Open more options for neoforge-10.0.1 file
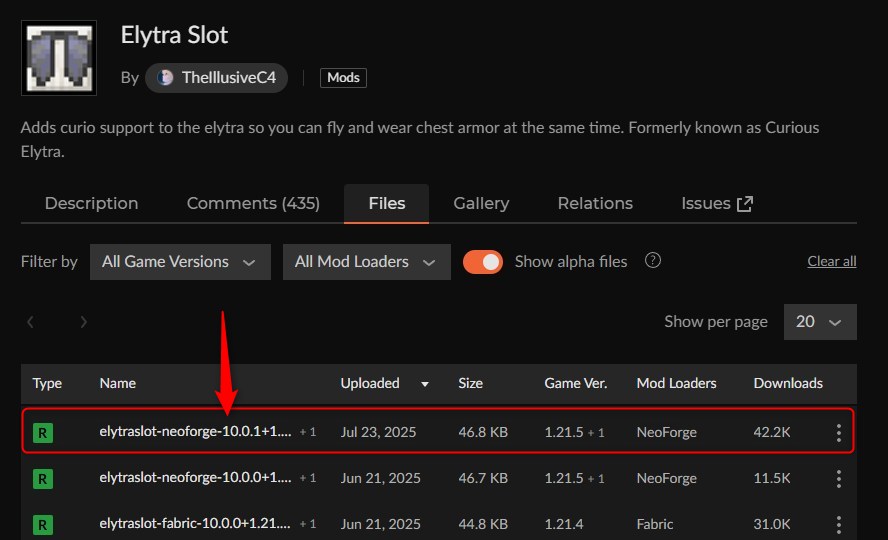The height and width of the screenshot is (540, 888). (838, 433)
